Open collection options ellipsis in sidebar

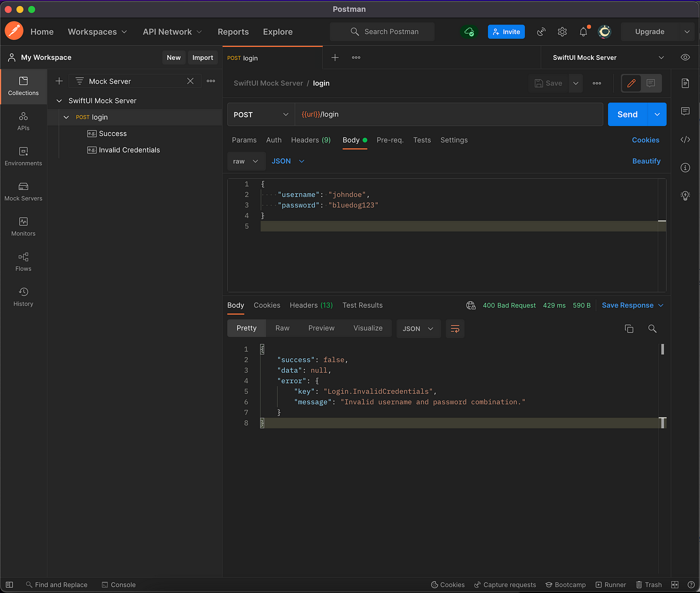point(211,81)
